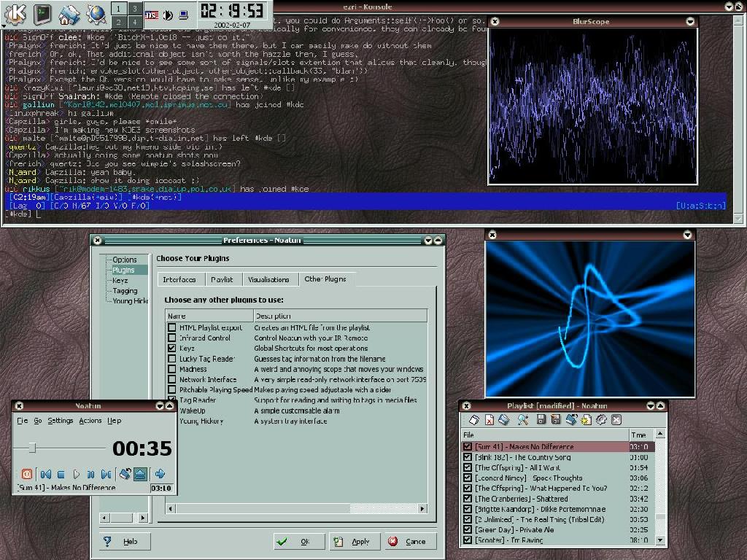The image size is (747, 560).
Task: Enable the HTML Playlist export plugin
Action: 172,327
